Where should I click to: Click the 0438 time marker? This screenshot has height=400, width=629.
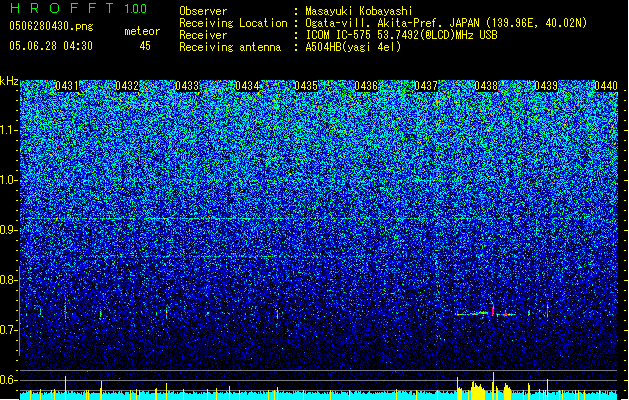coord(486,86)
